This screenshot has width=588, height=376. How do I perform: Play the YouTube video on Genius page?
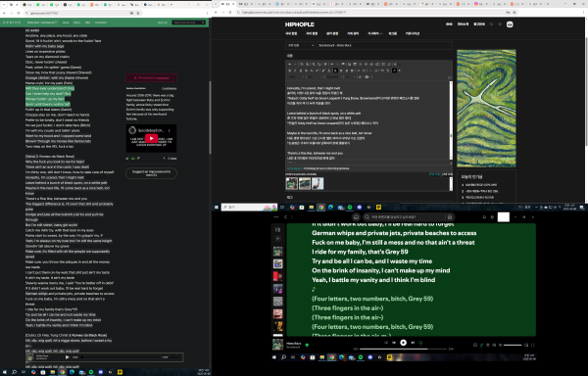coord(151,138)
